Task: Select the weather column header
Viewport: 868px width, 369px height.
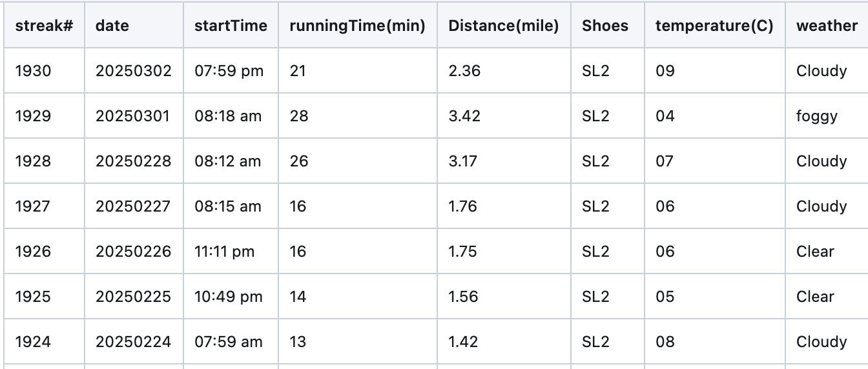Action: (x=827, y=26)
